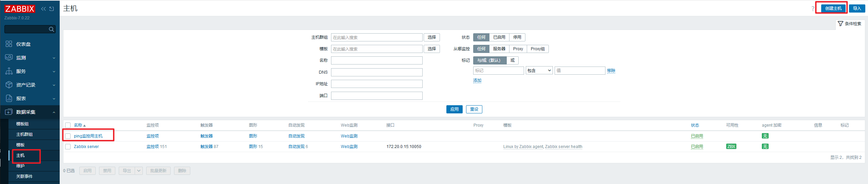The image size is (868, 184).
Task: Click the 创建主机 button
Action: tap(833, 8)
